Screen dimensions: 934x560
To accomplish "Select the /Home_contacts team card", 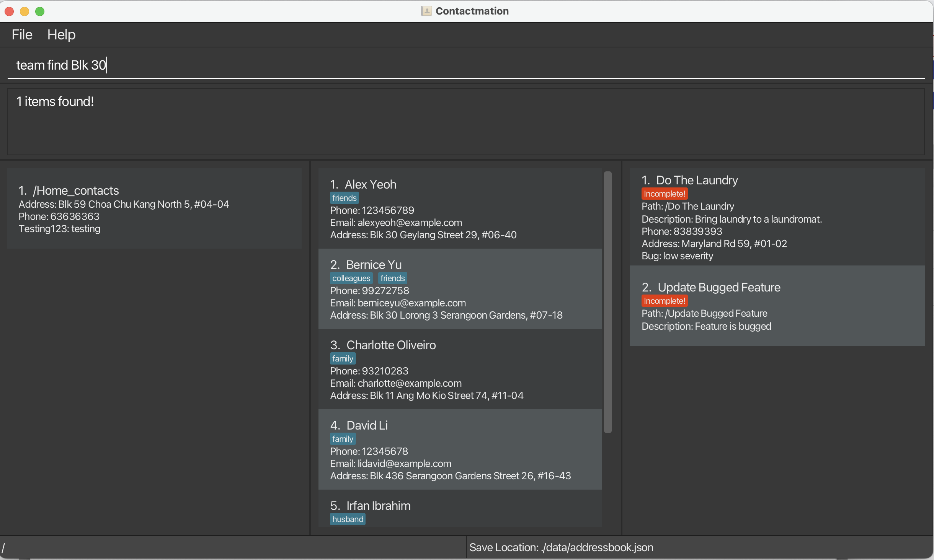I will click(154, 208).
